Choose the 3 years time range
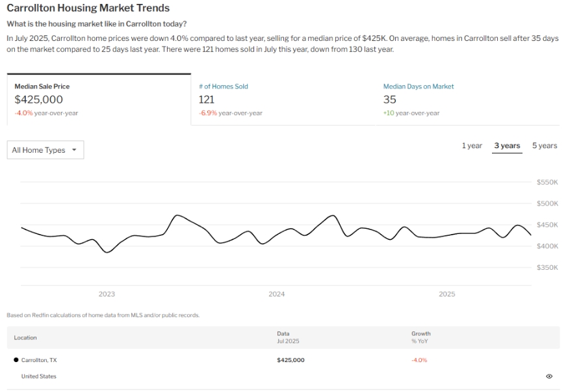 coord(507,146)
